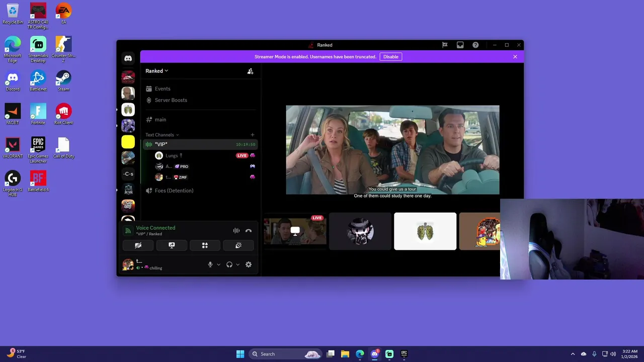Screen dimensions: 644x362
Task: Share your screen button
Action: pos(172,245)
